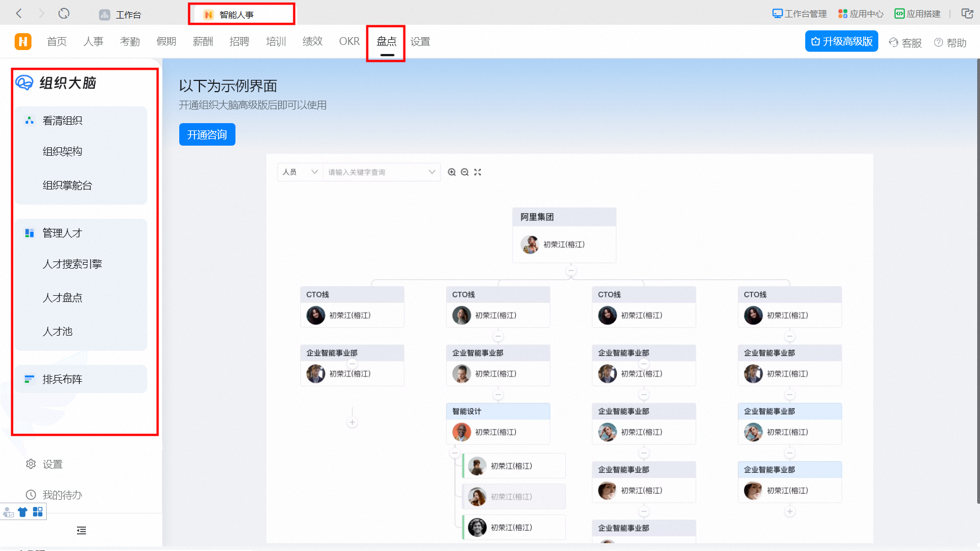The image size is (980, 551).
Task: Open the 首页 menu
Action: 57,42
